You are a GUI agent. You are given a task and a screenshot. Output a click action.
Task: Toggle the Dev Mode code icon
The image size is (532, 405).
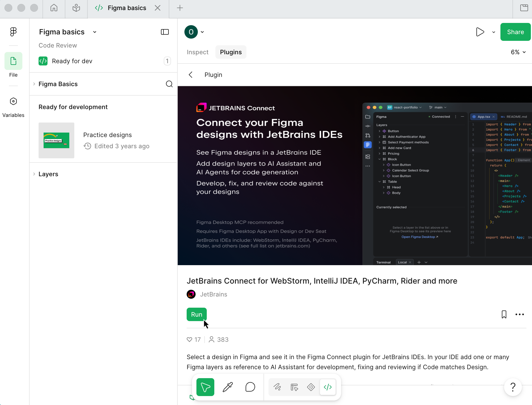coord(328,387)
